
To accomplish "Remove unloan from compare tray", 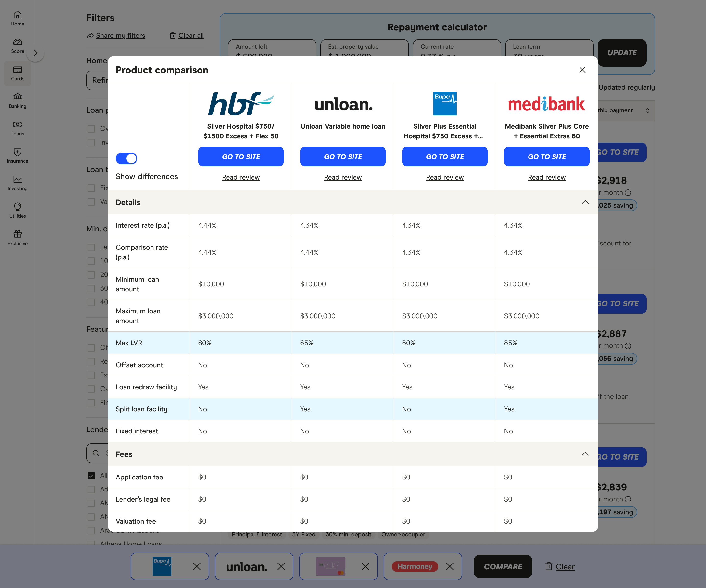I will coord(281,566).
